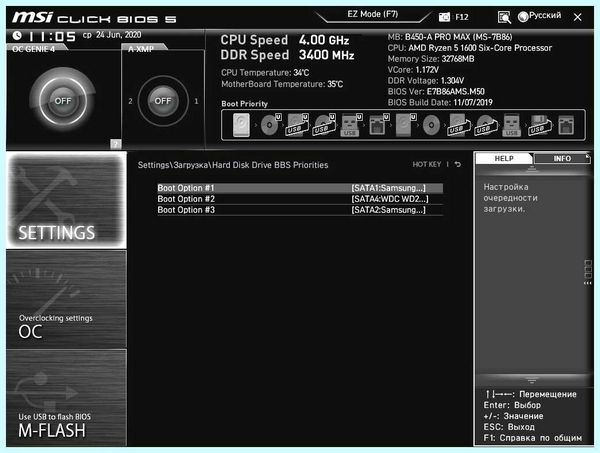
Task: Click the side panel expander dots on right edge
Action: (588, 272)
